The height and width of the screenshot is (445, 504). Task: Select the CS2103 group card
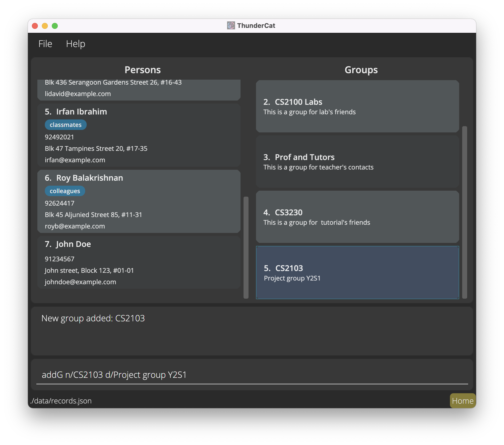357,273
